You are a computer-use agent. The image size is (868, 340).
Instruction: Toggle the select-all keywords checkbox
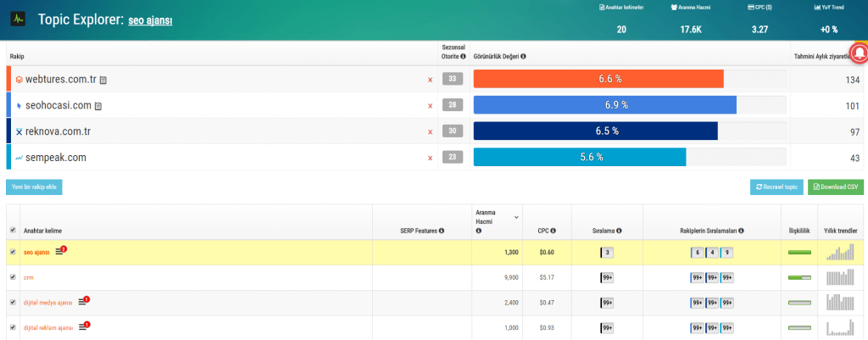coord(13,231)
